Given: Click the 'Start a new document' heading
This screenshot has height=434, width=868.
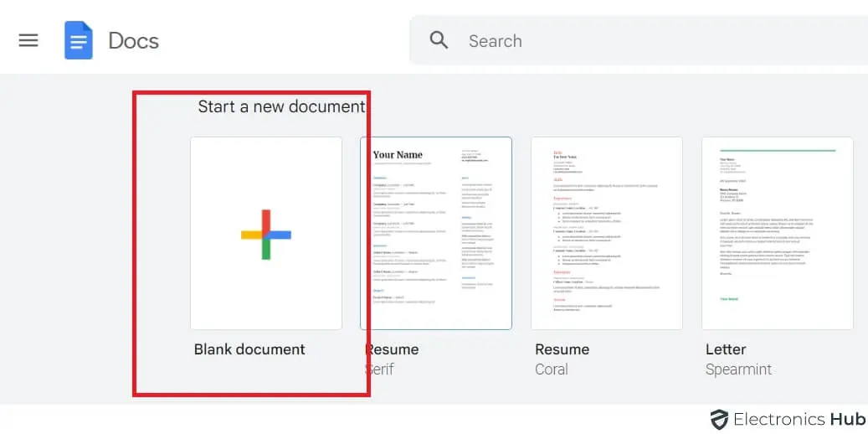Looking at the screenshot, I should (x=282, y=106).
